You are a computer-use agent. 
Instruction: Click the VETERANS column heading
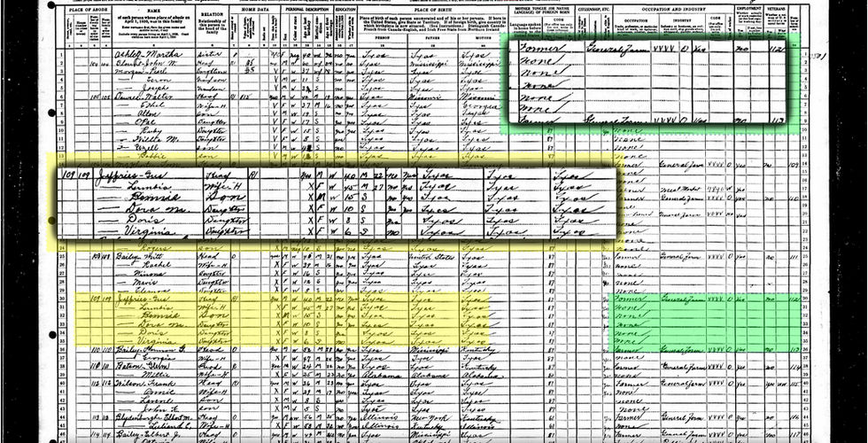coord(776,10)
